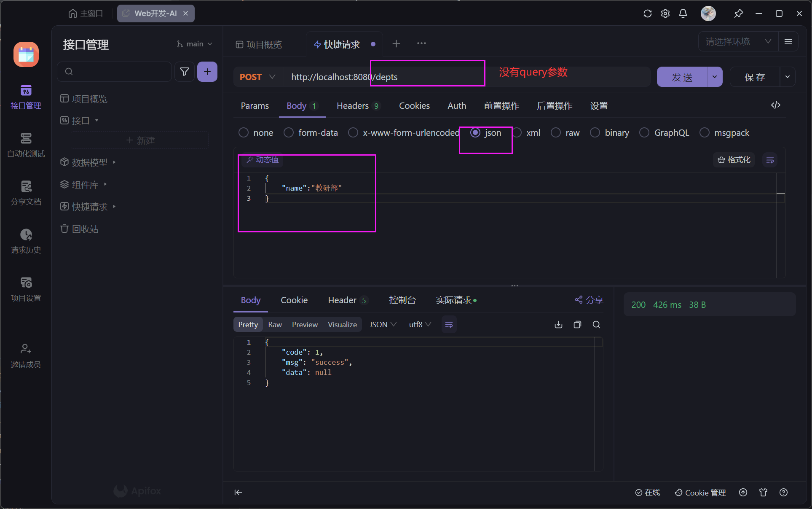
Task: Select the form-data body type
Action: (289, 133)
